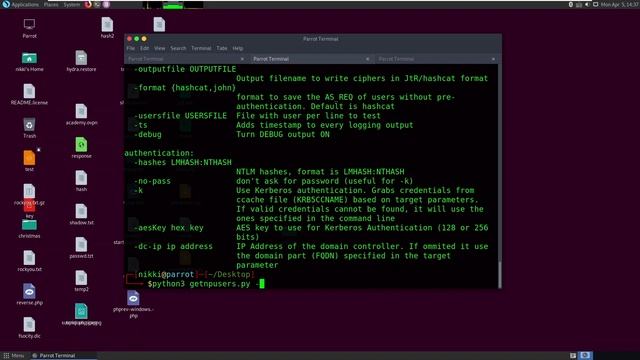Open the green response file icon
640x360 pixels.
click(81, 145)
